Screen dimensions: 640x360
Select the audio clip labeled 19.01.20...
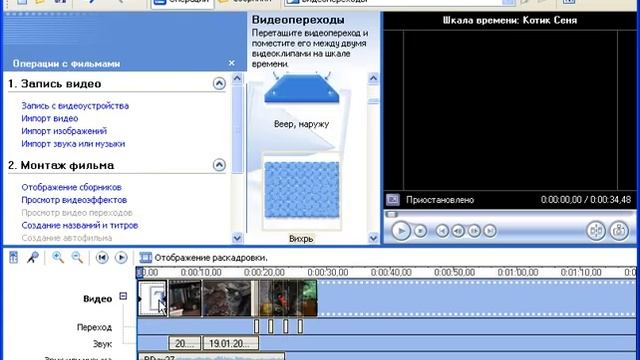click(x=231, y=343)
